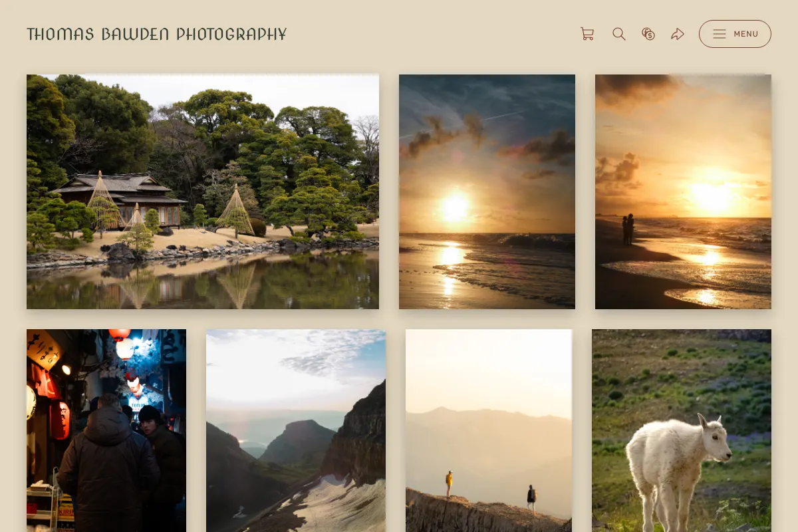Click the share arrow icon

678,34
